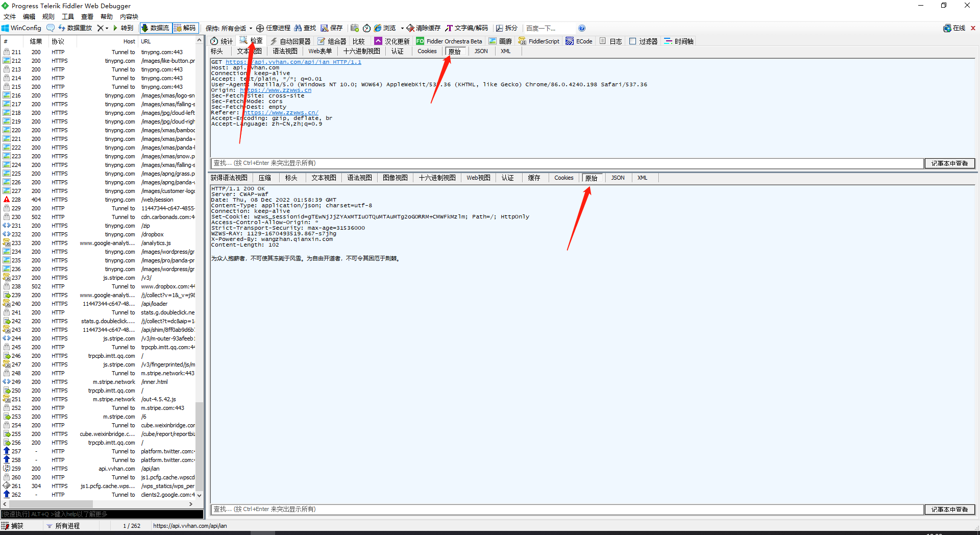Expand the X remove sessions dropdown arrow
This screenshot has width=980, height=535.
coord(107,28)
